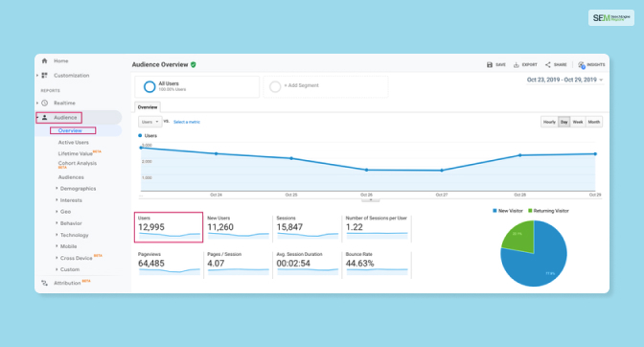Click the Save disk icon
644x347 pixels.
[x=490, y=65]
